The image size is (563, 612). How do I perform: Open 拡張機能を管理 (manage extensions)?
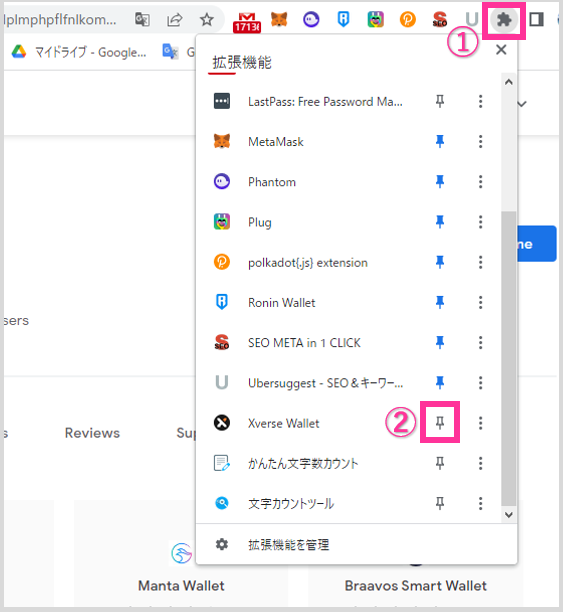pyautogui.click(x=288, y=544)
